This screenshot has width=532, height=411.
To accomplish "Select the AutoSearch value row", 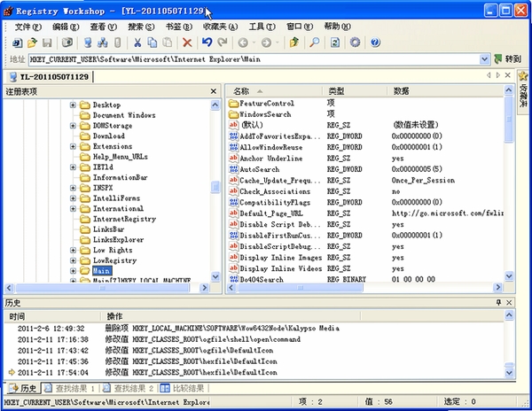I will click(x=366, y=169).
